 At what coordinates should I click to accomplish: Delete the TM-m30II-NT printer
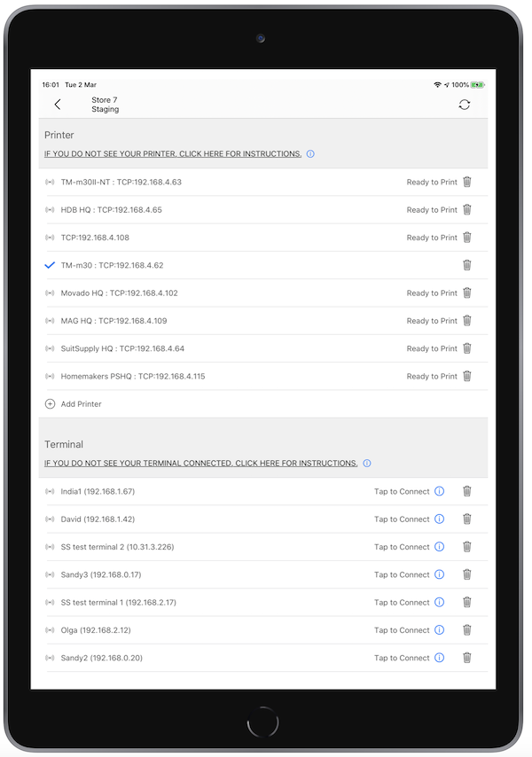(x=466, y=182)
